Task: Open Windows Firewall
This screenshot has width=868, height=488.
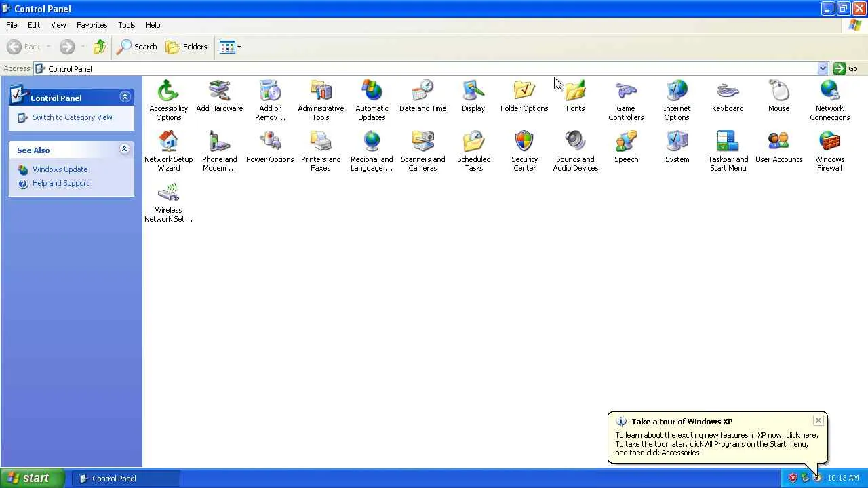Action: [829, 150]
